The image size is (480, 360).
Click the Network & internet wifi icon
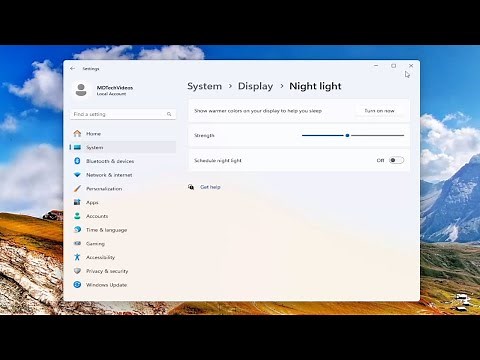77,175
